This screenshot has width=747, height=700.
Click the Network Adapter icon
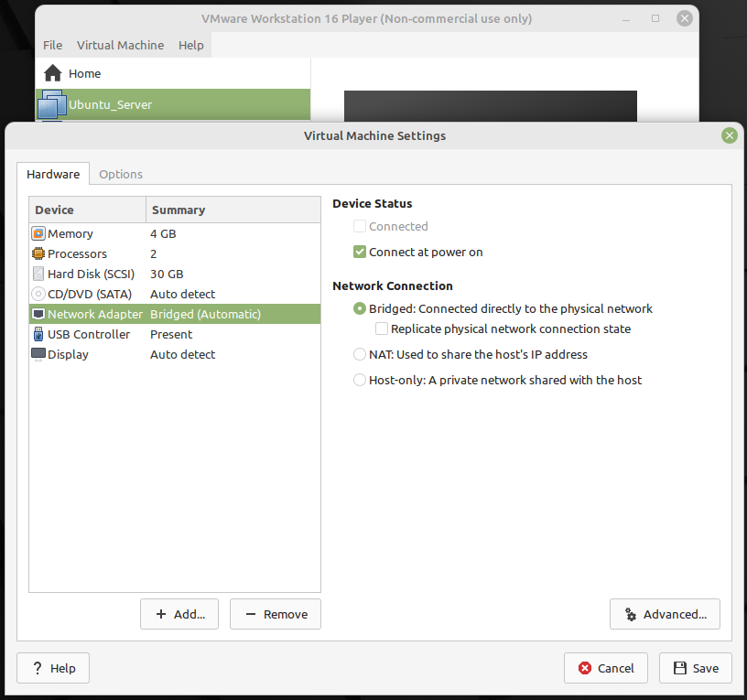click(38, 314)
